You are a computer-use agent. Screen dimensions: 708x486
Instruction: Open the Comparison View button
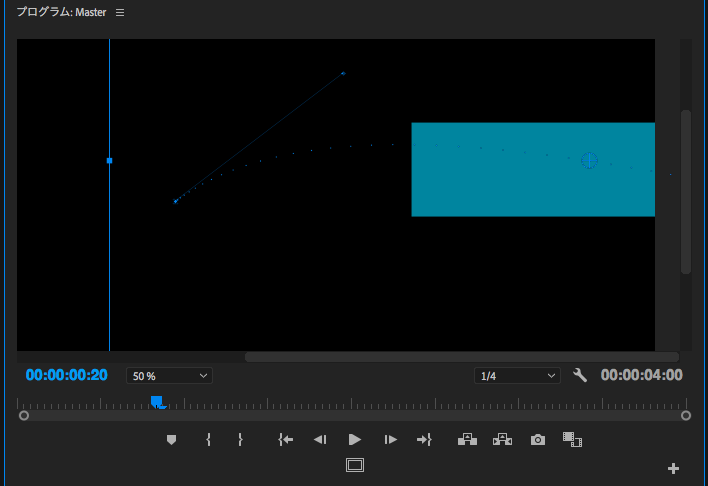[572, 439]
